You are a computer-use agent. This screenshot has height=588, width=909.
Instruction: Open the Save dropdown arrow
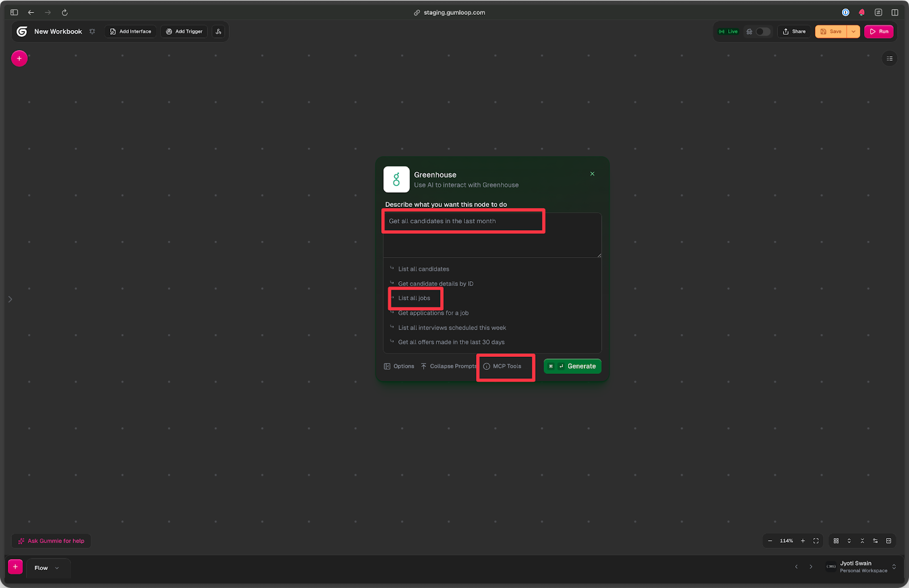pyautogui.click(x=853, y=32)
